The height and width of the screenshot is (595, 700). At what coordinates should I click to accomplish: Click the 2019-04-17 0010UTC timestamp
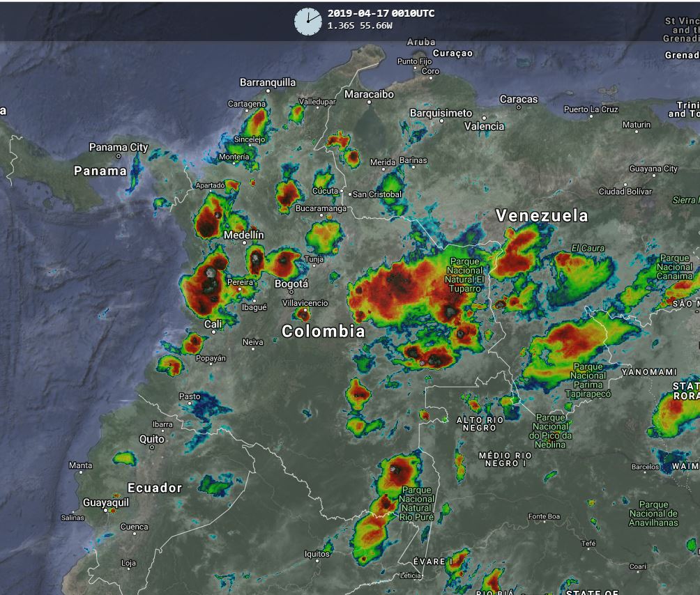coord(381,13)
